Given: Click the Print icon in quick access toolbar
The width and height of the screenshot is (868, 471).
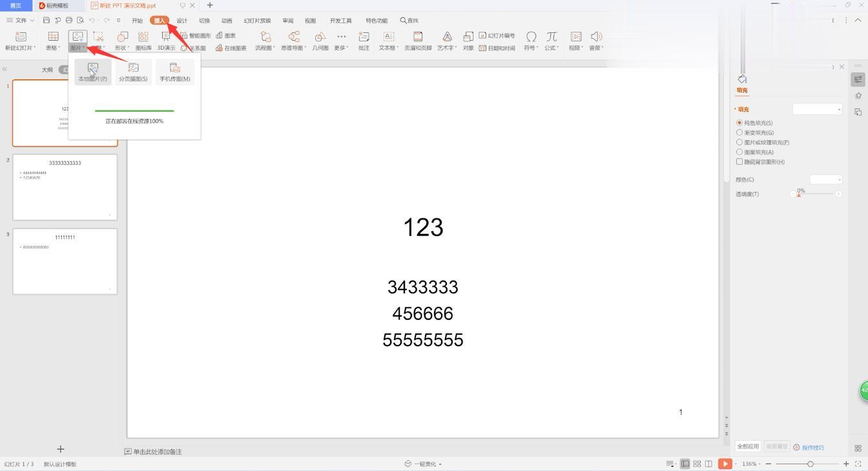Looking at the screenshot, I should 69,20.
